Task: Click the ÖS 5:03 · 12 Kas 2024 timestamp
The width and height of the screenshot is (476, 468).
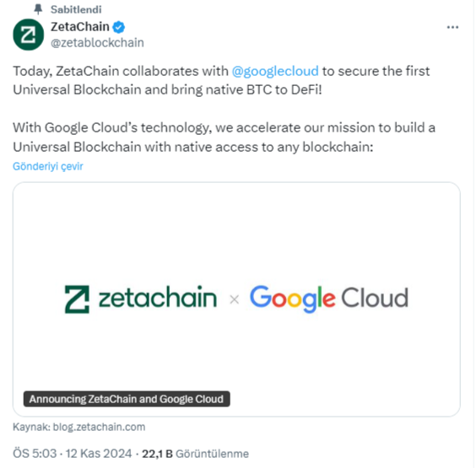Action: coord(73,454)
